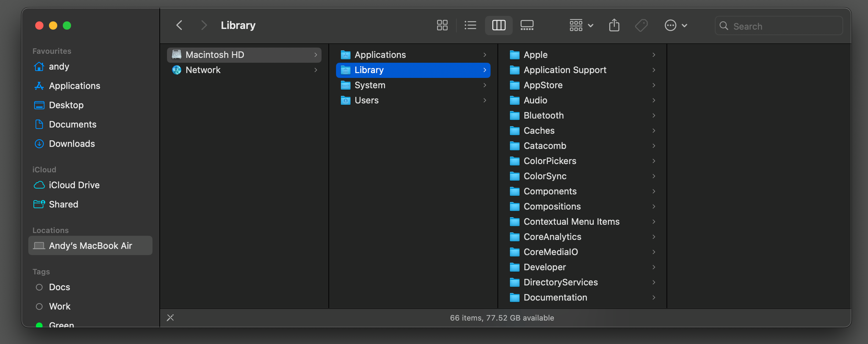
Task: Select the Applications folder in the second column
Action: pyautogui.click(x=413, y=55)
